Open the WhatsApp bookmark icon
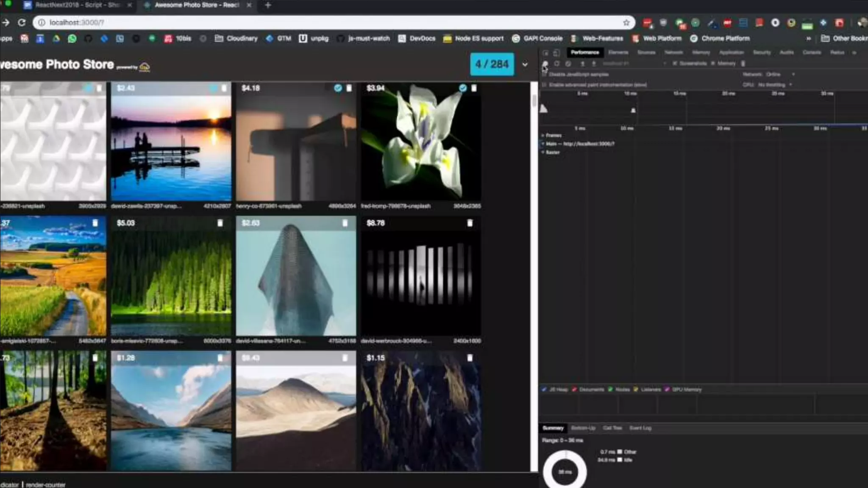This screenshot has width=868, height=488. [x=72, y=39]
